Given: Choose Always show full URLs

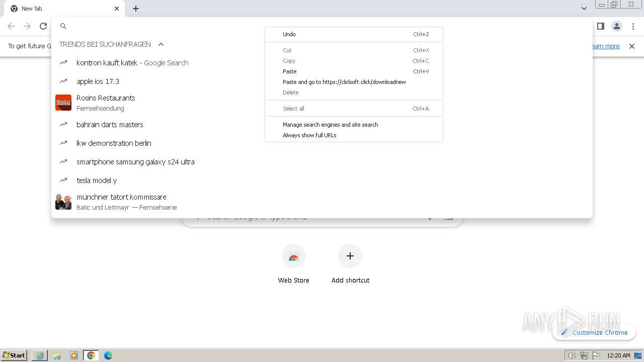Looking at the screenshot, I should click(x=354, y=135).
